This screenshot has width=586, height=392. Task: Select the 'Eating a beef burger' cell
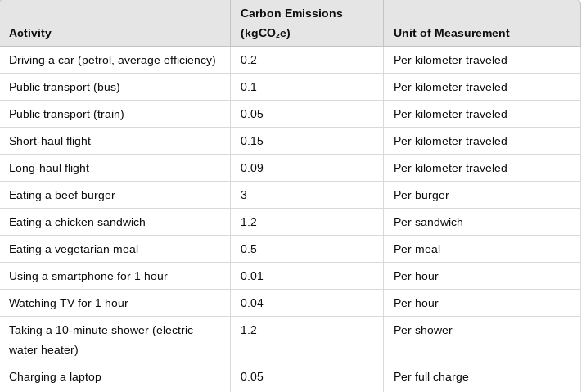(x=62, y=195)
